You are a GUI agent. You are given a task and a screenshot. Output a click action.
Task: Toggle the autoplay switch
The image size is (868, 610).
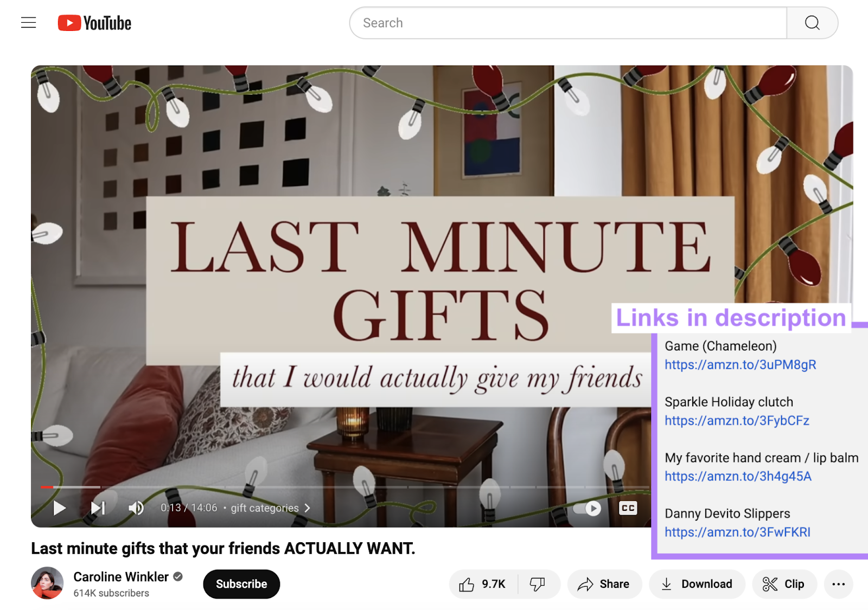588,508
